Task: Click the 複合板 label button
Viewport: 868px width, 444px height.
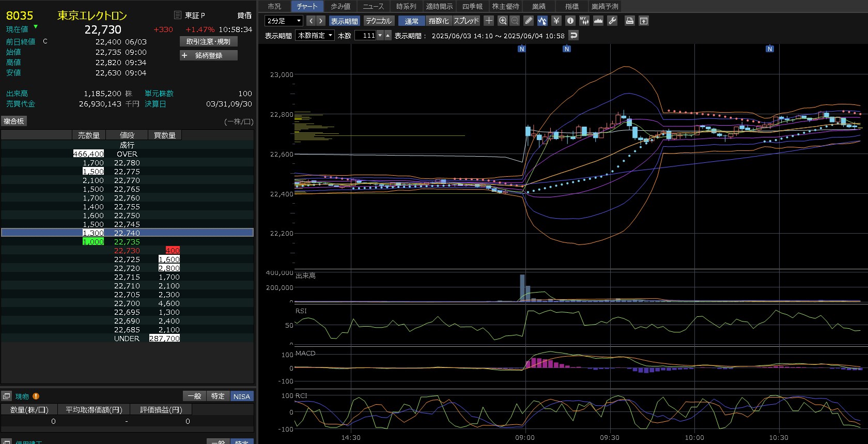Action: [14, 121]
